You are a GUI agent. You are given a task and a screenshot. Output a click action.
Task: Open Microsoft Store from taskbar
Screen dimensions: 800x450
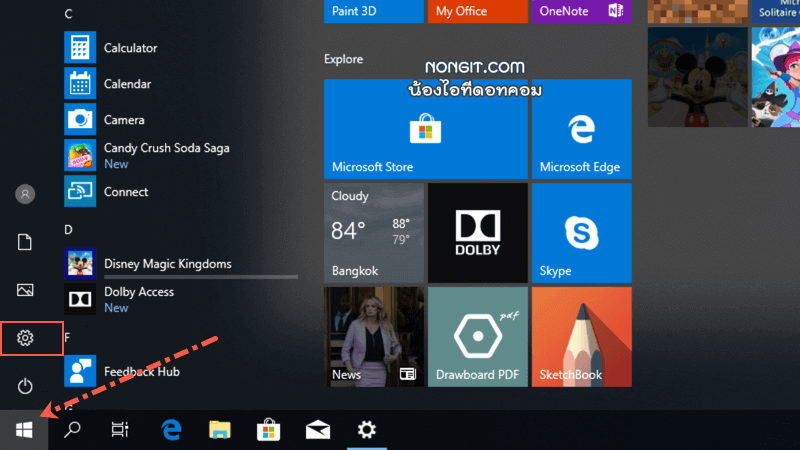pos(268,430)
